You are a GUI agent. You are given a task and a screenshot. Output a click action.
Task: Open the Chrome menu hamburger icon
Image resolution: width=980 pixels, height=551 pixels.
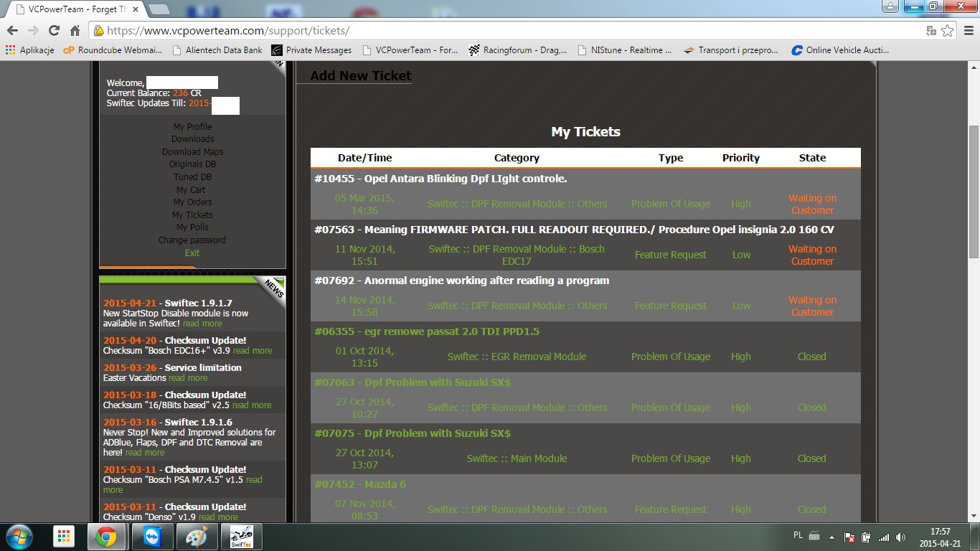(966, 31)
